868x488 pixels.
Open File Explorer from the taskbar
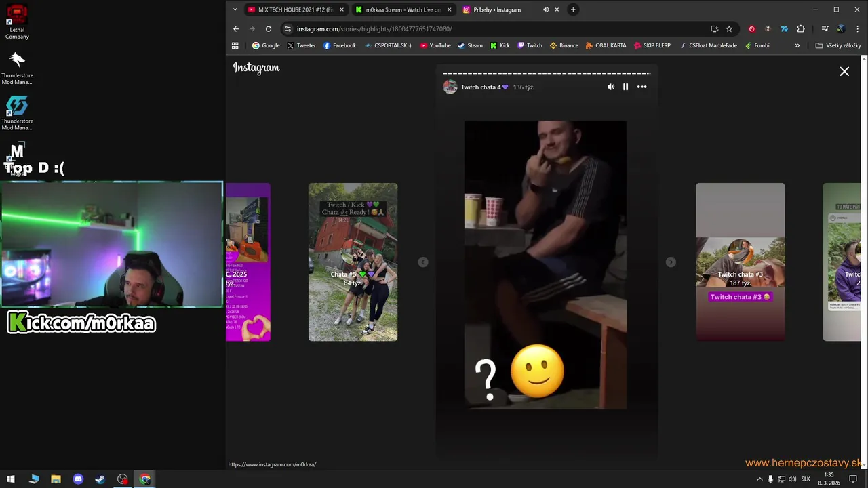56,479
